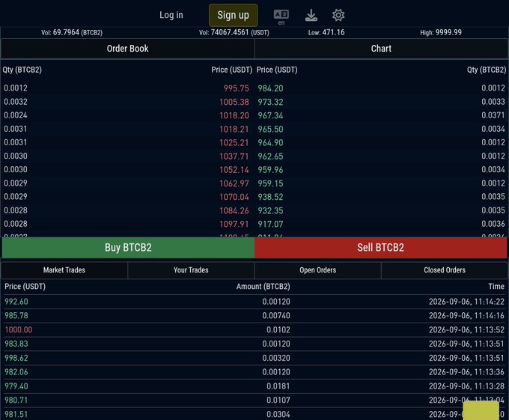
Task: Click the Vol 74067.4561 USDT value
Action: point(234,32)
